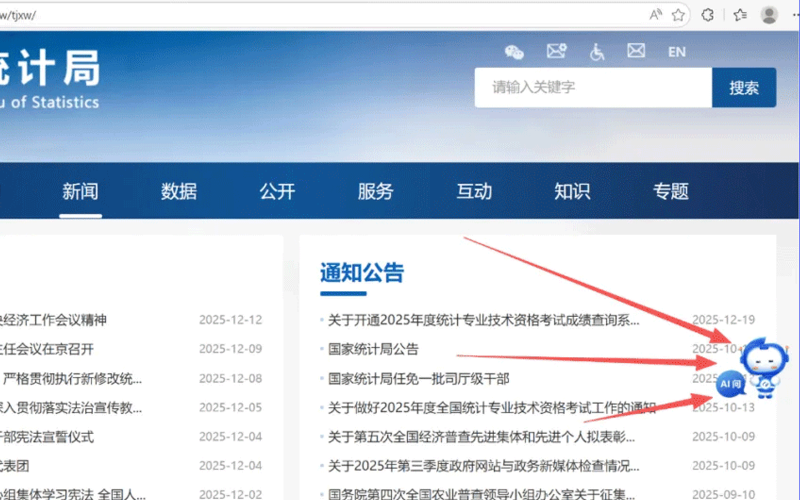800x500 pixels.
Task: Open the accessibility wheelchair icon
Action: tap(596, 52)
